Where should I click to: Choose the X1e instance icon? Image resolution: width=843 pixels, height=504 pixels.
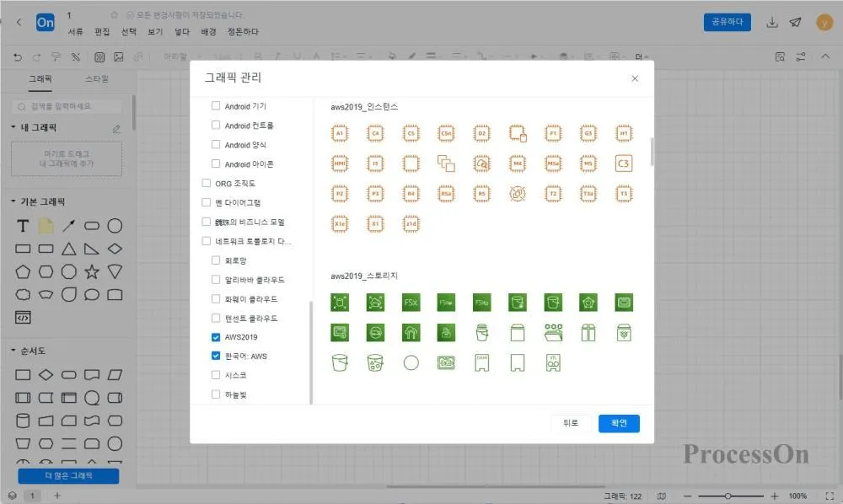point(339,223)
